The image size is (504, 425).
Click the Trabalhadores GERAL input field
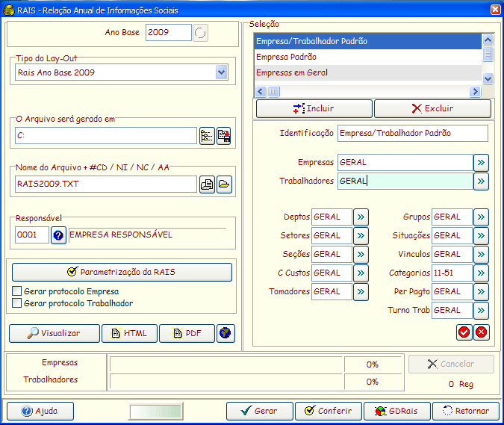405,182
